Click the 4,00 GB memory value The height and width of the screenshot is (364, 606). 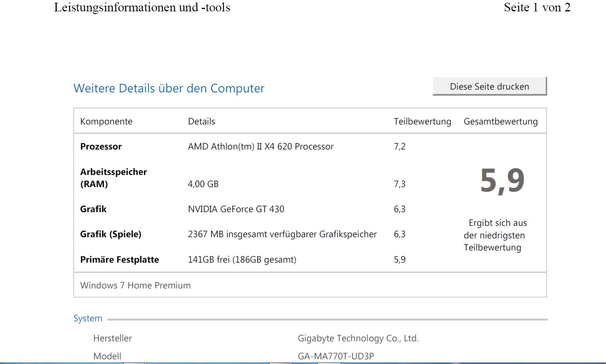click(x=203, y=184)
